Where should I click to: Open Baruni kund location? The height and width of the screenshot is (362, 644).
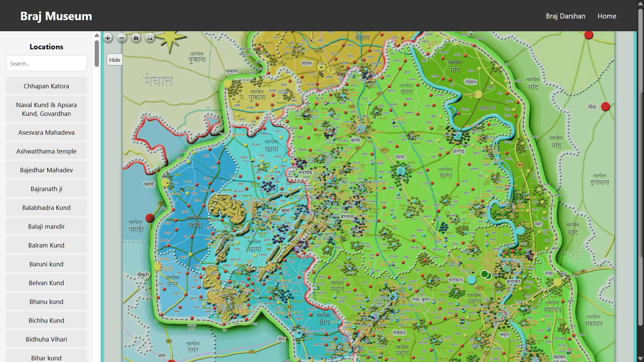point(46,264)
